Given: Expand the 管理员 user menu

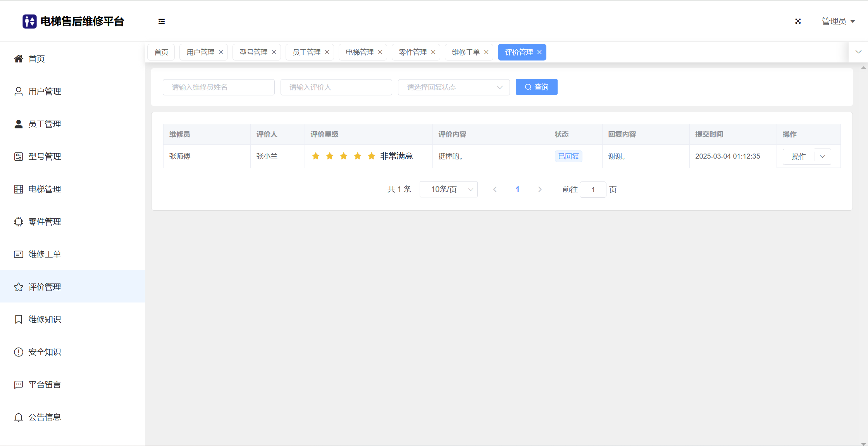Looking at the screenshot, I should point(838,21).
